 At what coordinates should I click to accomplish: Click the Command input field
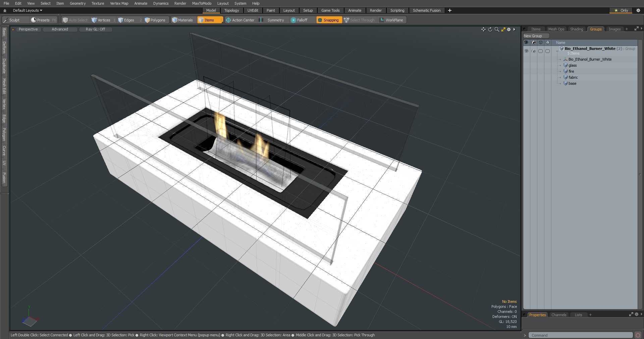coord(580,335)
